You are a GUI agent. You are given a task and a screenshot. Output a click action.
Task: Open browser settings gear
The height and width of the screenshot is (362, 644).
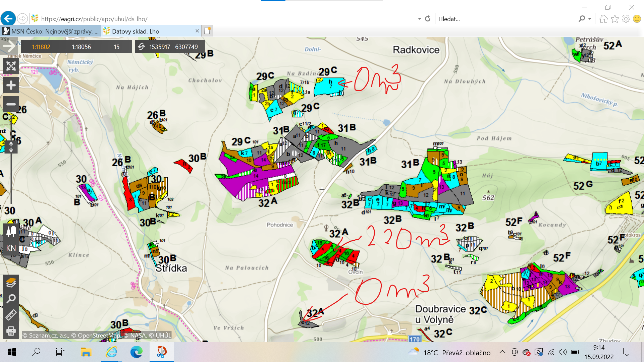pos(626,19)
